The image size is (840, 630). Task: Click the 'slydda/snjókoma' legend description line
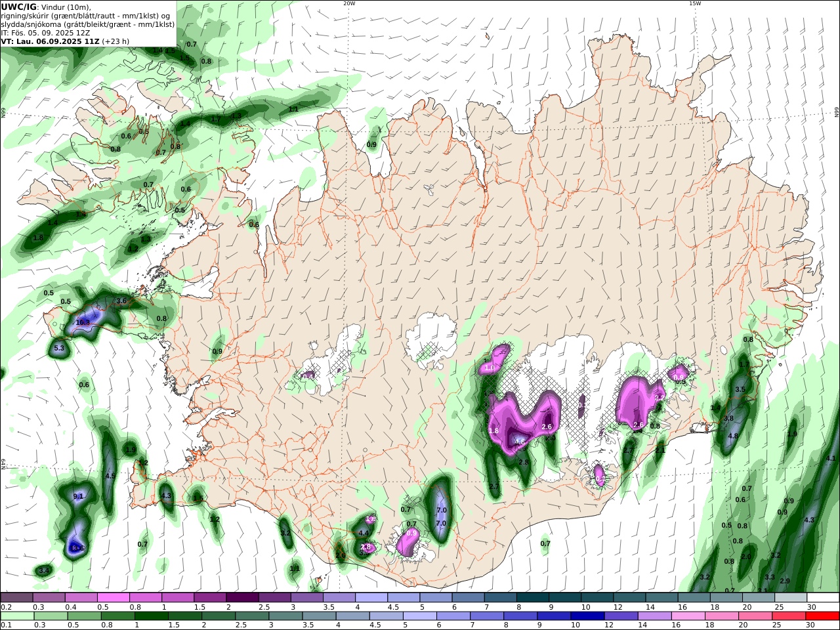[87, 24]
